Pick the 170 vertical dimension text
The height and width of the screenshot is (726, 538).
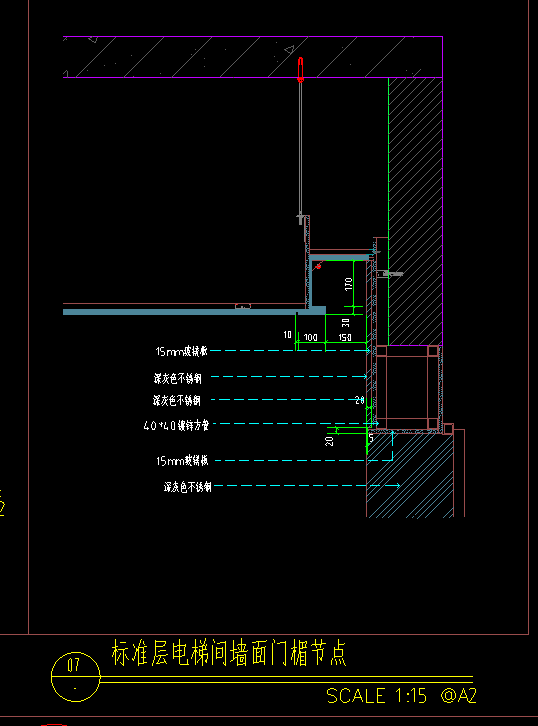(349, 284)
